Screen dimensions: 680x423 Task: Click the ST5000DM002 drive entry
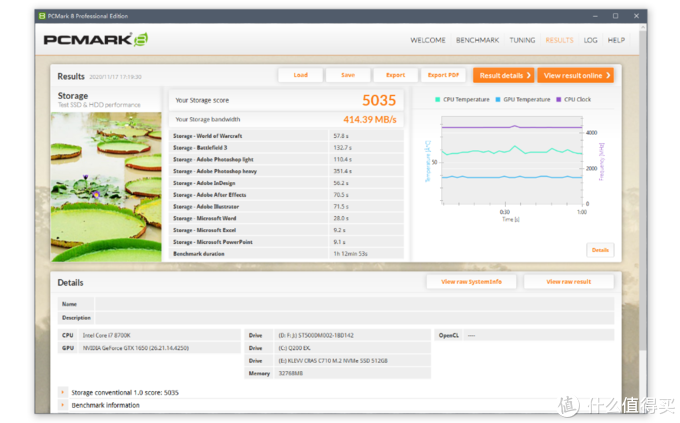[316, 335]
